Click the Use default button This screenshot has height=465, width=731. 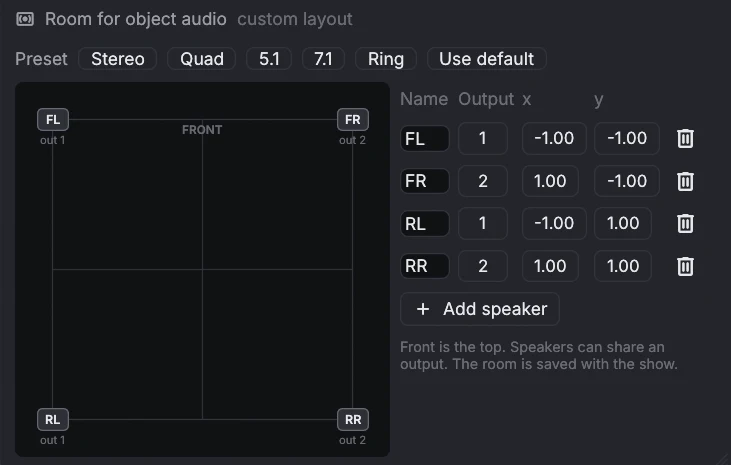487,59
